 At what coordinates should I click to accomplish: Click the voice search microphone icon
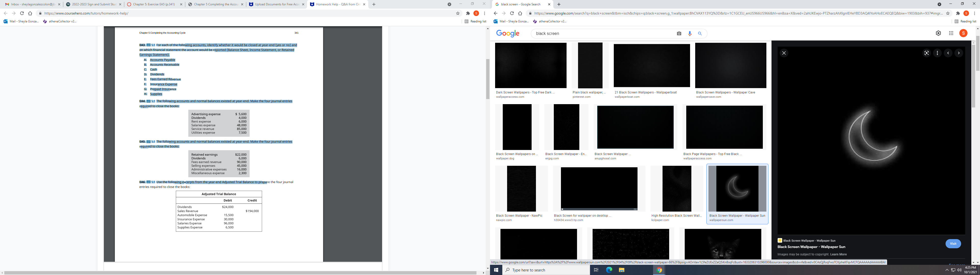690,33
